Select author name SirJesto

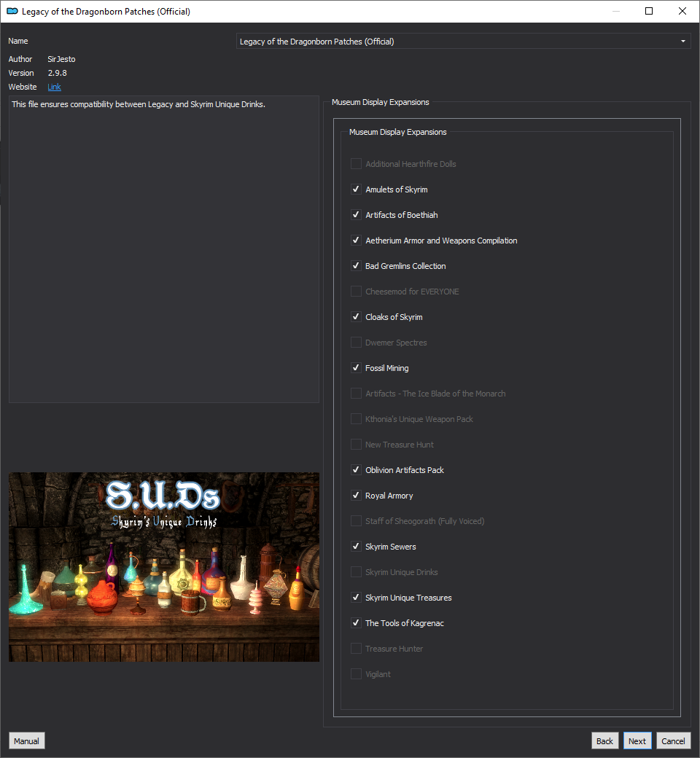61,59
